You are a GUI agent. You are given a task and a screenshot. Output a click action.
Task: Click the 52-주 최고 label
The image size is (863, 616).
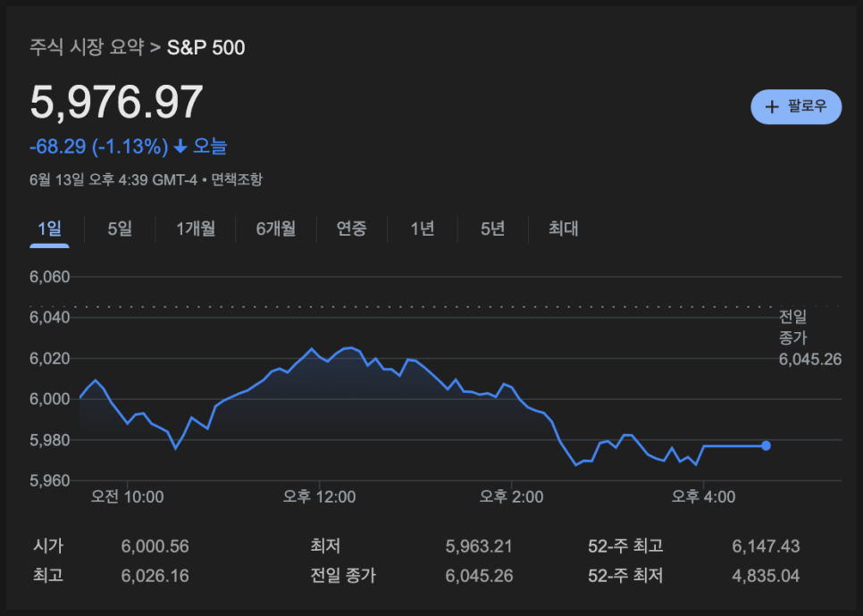pyautogui.click(x=625, y=545)
